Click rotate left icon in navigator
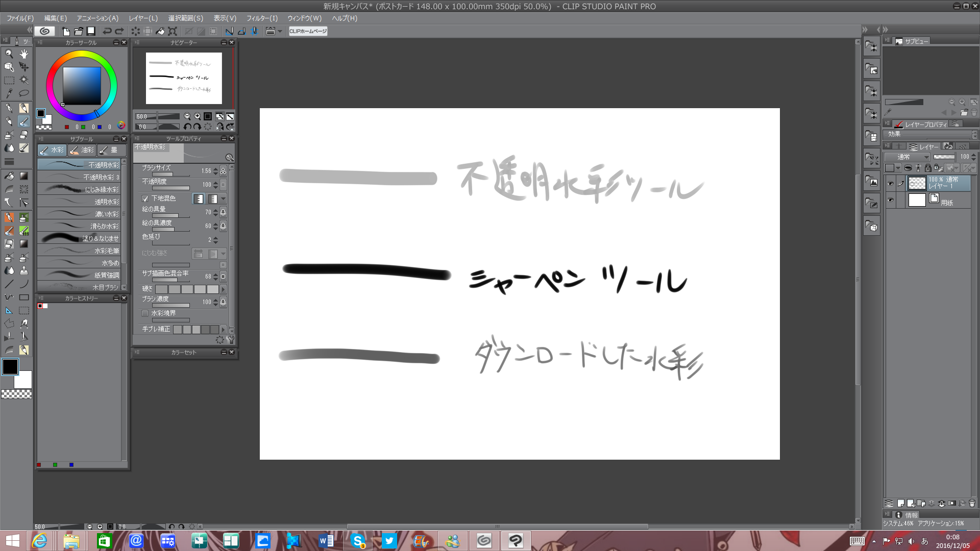 click(x=187, y=127)
